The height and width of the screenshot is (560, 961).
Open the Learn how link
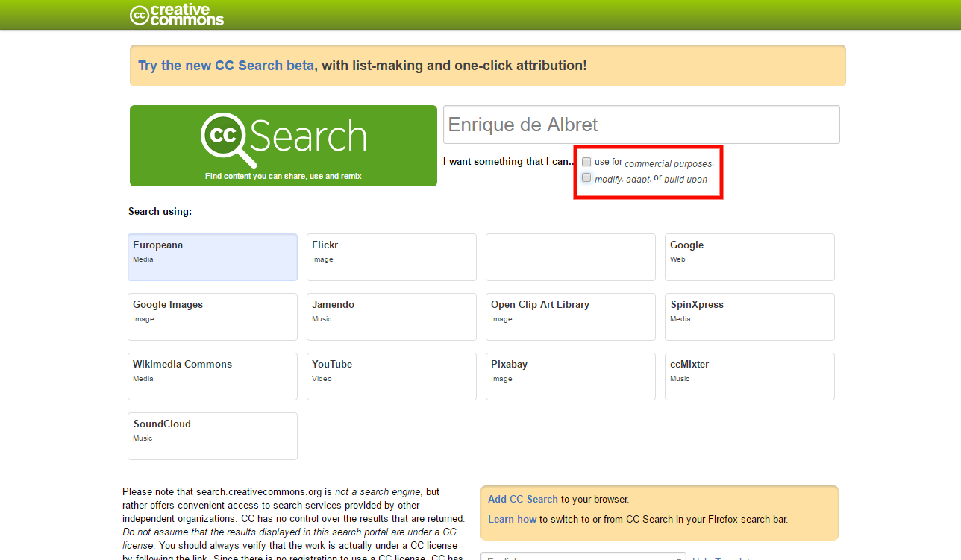pos(513,519)
